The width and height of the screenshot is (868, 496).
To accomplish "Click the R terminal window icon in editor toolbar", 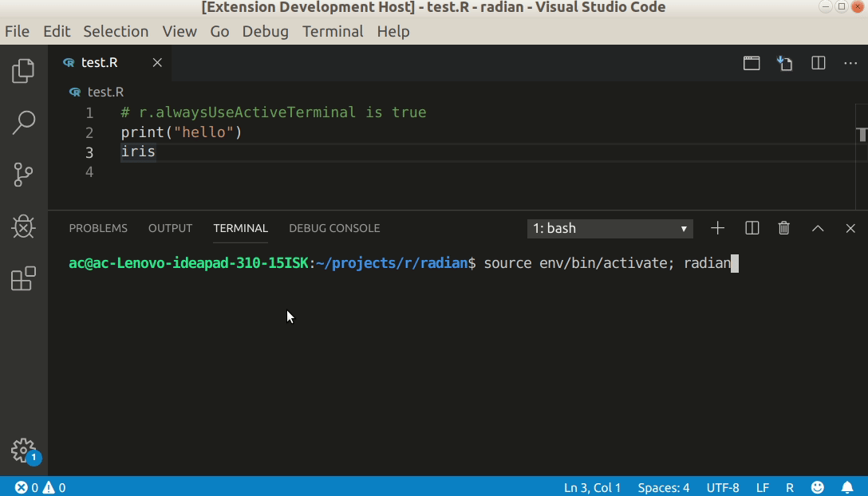I will [x=752, y=63].
